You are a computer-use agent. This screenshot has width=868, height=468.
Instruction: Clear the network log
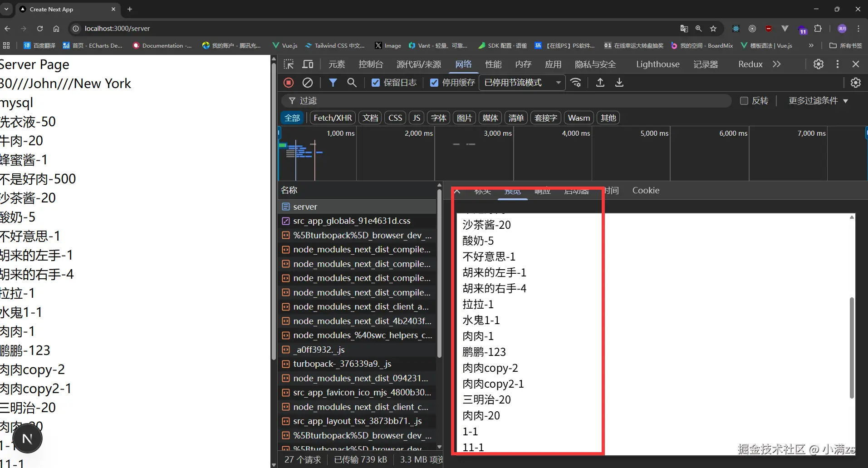(x=308, y=83)
